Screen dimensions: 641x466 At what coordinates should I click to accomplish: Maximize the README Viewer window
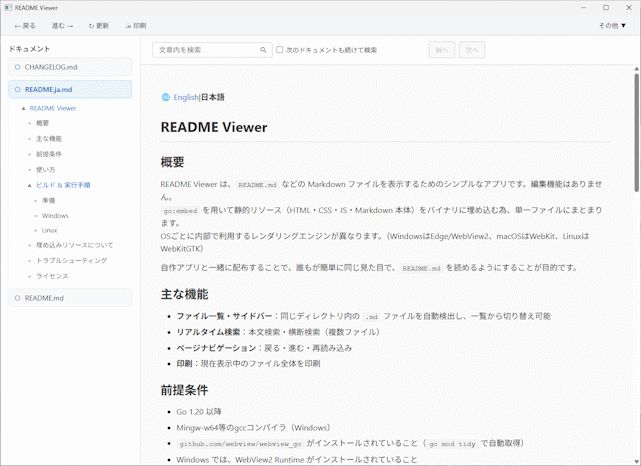click(606, 7)
